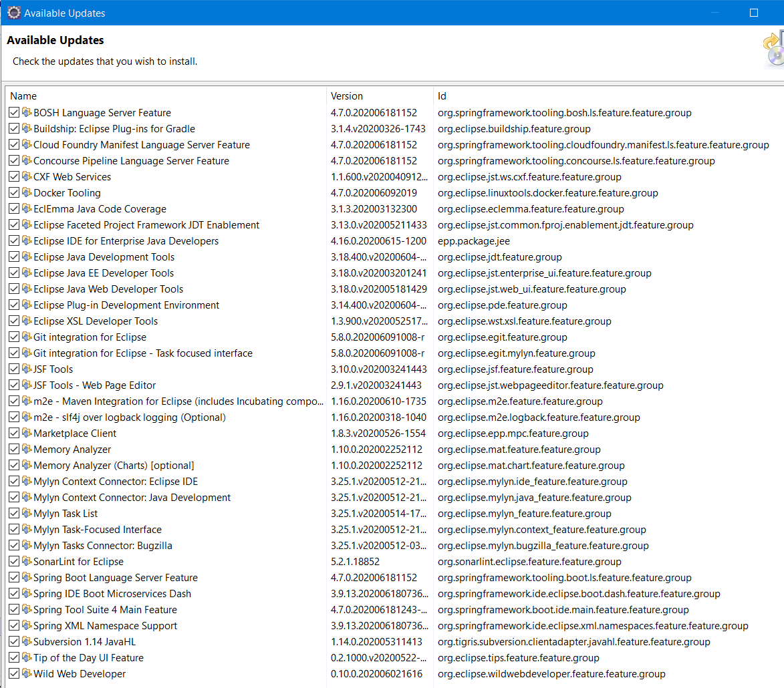Click the Concourse Pipeline feature icon
The image size is (784, 688).
[x=27, y=160]
